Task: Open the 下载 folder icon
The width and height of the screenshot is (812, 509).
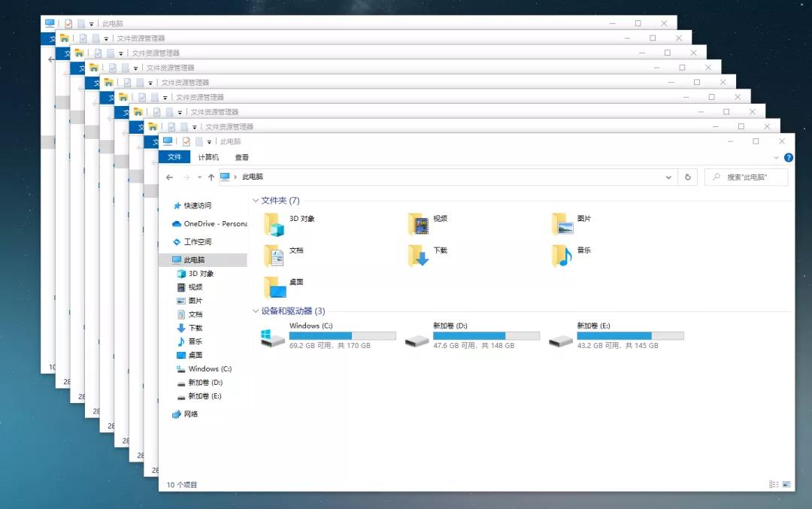Action: (419, 256)
